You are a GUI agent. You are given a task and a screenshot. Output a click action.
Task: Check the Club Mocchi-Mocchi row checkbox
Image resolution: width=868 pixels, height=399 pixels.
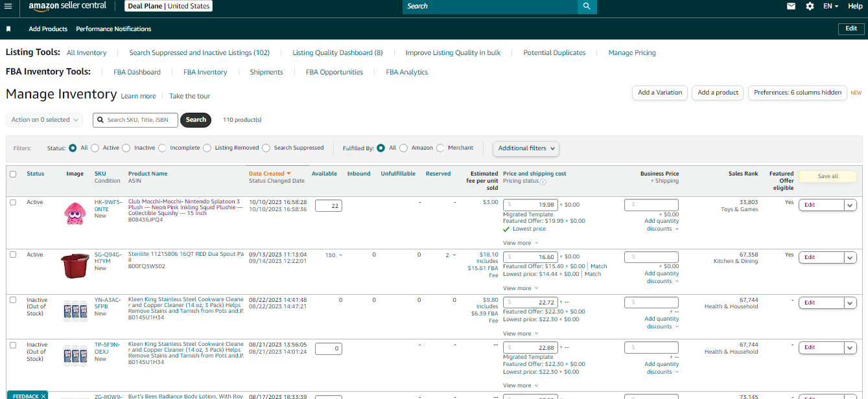click(x=13, y=202)
